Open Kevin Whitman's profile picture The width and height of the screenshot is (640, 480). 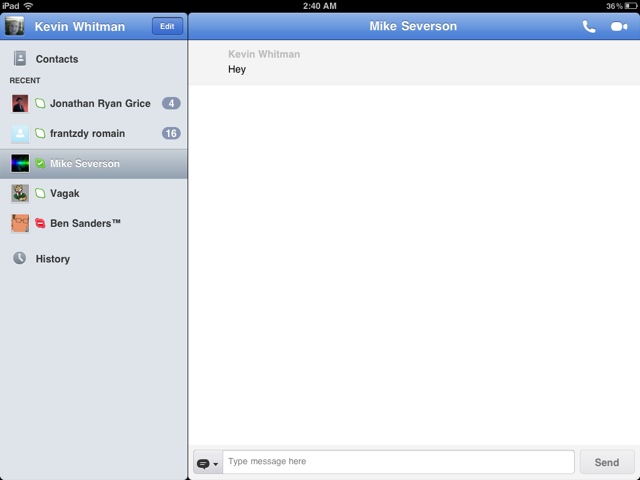14,26
